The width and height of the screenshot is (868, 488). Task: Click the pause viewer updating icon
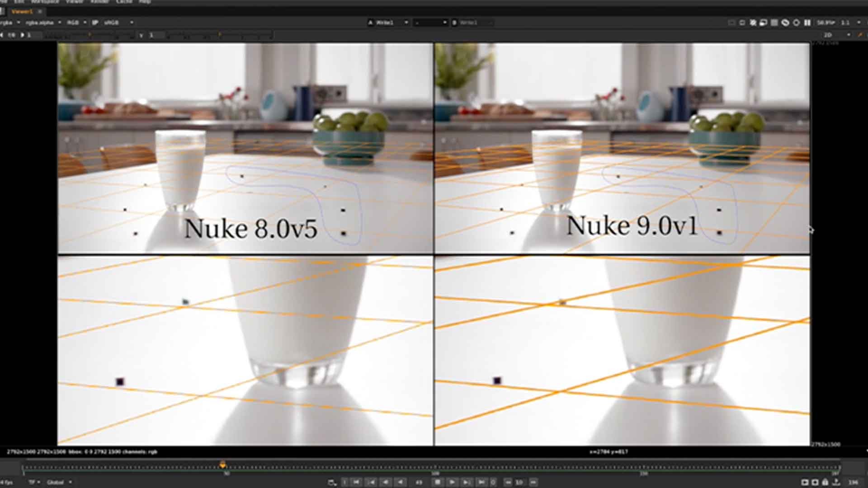807,23
